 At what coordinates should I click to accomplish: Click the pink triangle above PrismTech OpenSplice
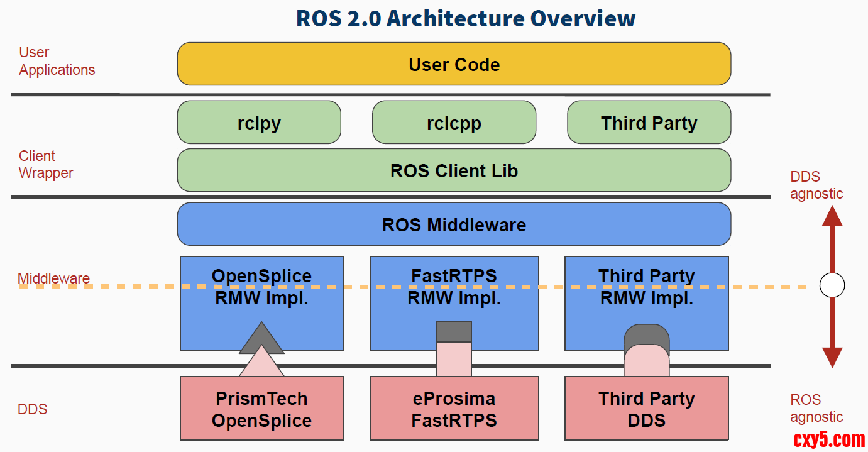[261, 365]
